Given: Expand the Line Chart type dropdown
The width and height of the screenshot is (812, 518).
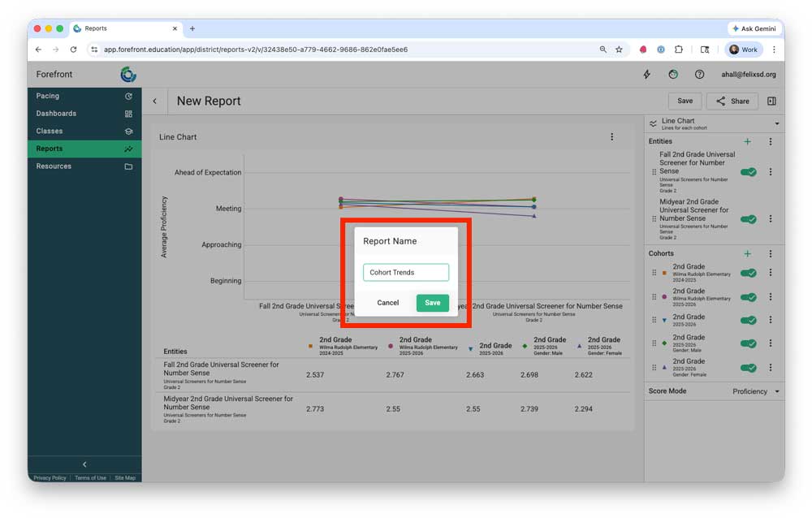Looking at the screenshot, I should pyautogui.click(x=777, y=124).
